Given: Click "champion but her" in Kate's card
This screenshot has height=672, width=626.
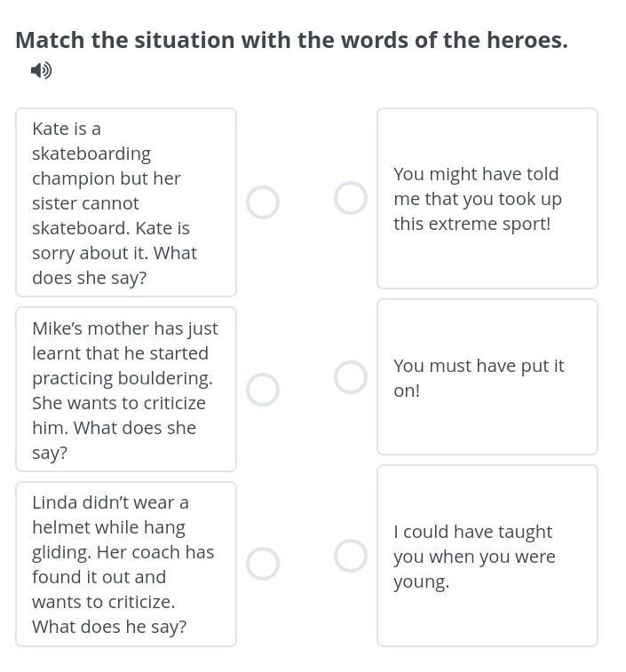Looking at the screenshot, I should pos(106,178).
